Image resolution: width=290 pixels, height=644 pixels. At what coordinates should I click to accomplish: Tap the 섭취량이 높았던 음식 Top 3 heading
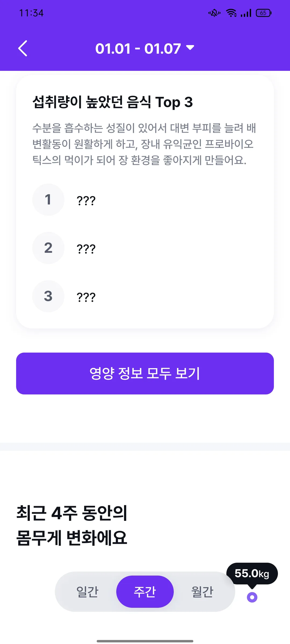pyautogui.click(x=113, y=102)
